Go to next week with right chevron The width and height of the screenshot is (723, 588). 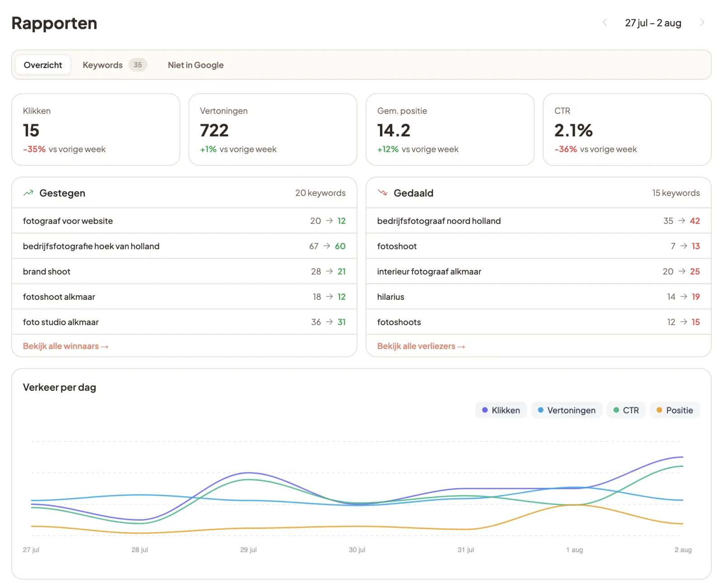[x=702, y=23]
